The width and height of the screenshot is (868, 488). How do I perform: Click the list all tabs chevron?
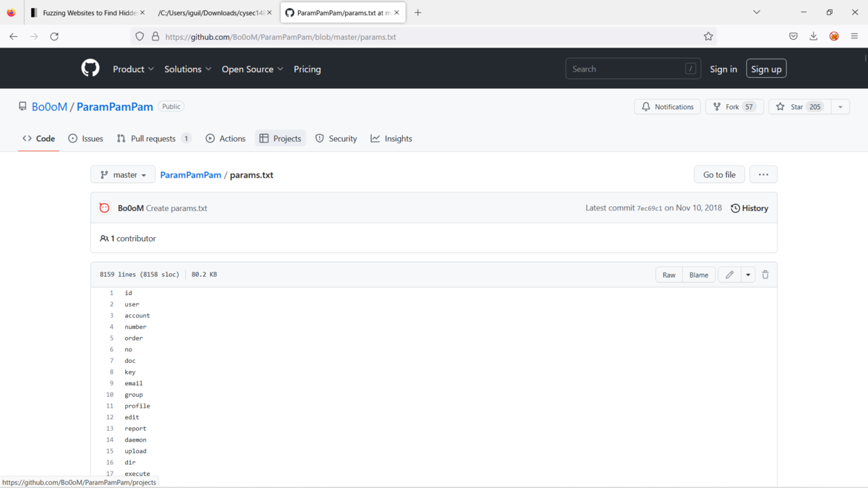pos(757,12)
